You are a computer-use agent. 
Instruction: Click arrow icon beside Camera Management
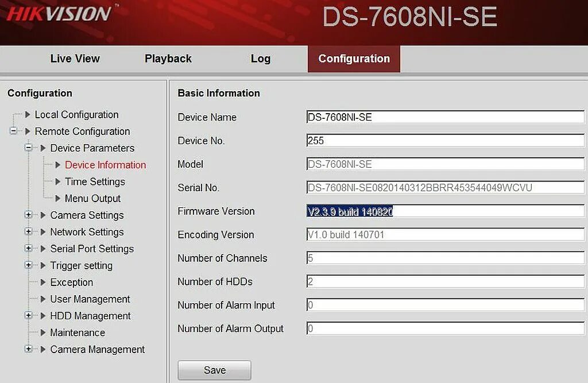(42, 349)
